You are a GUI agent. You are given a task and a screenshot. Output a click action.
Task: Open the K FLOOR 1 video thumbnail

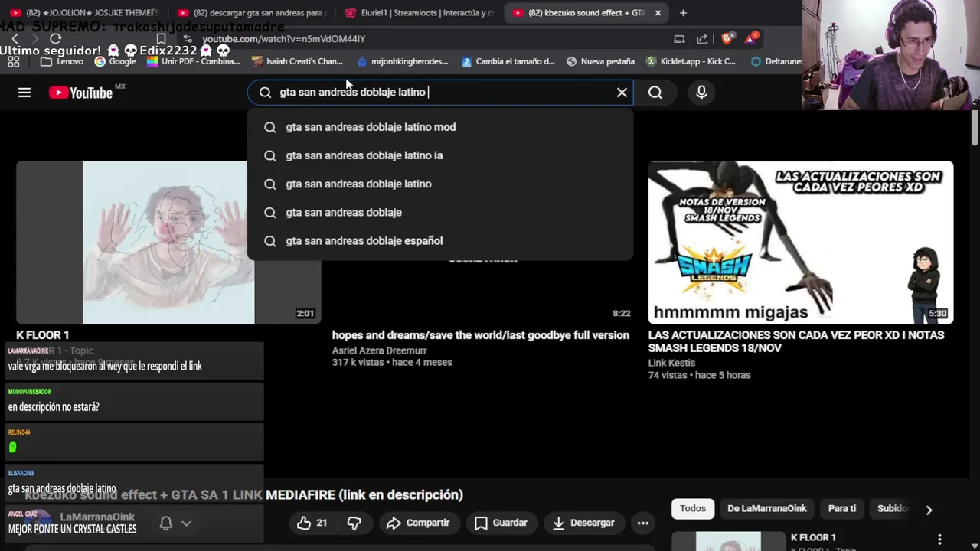[x=168, y=242]
